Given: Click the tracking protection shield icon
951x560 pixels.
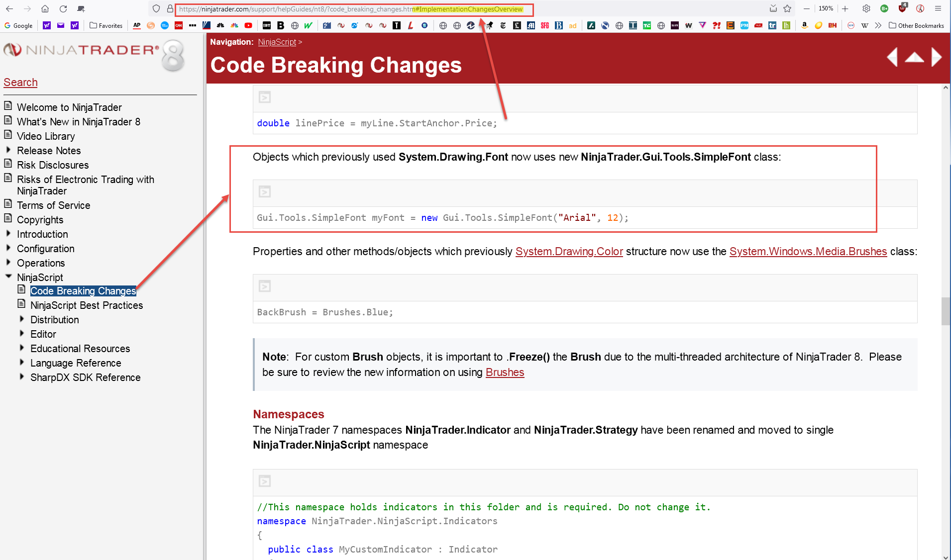Looking at the screenshot, I should tap(156, 9).
